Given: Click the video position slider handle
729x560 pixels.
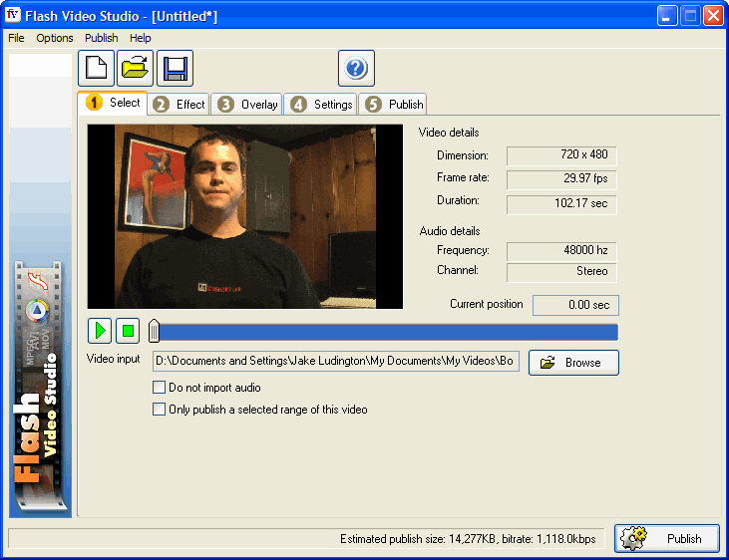Looking at the screenshot, I should pos(154,332).
